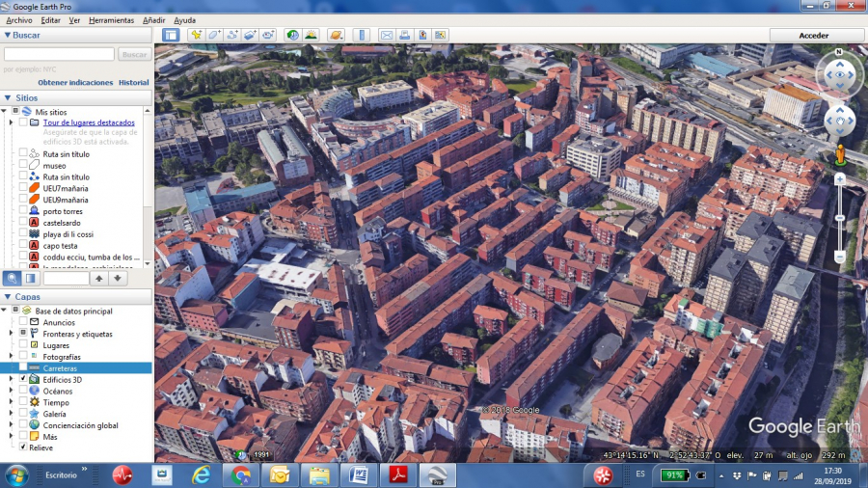This screenshot has height=488, width=868.
Task: Click the zoom out minus button
Action: click(x=840, y=258)
